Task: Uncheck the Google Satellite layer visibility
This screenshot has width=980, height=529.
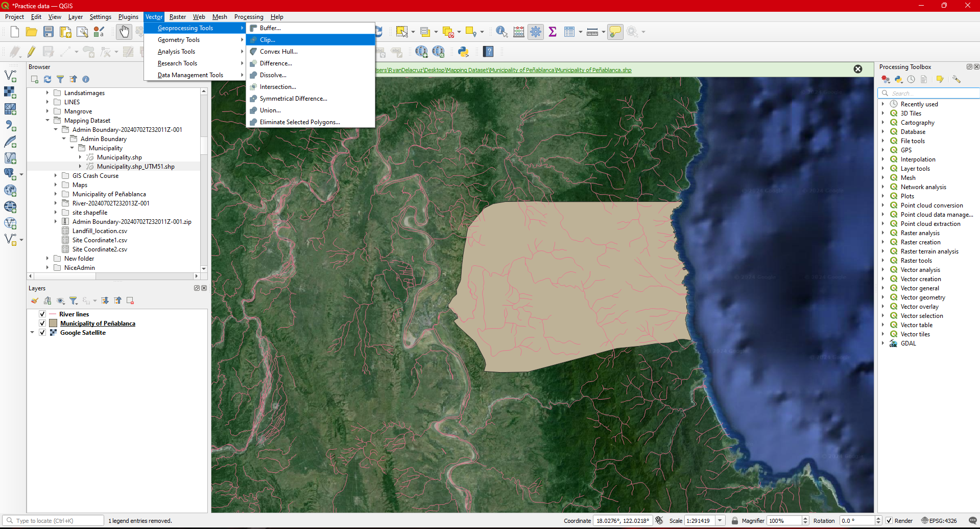Action: click(42, 333)
